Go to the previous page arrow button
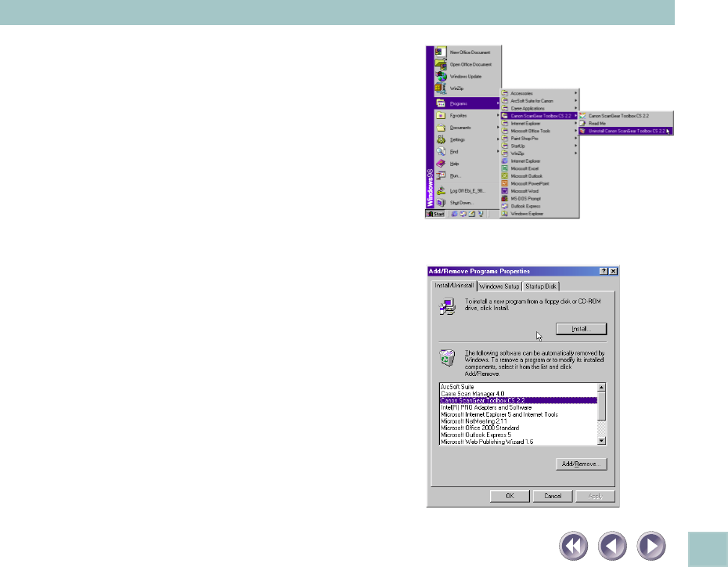 click(x=612, y=546)
